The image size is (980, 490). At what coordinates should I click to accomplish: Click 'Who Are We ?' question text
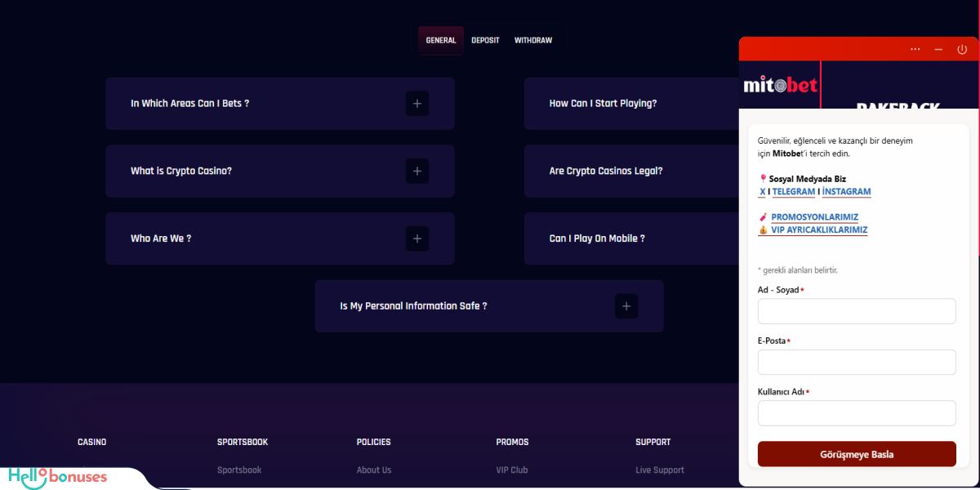161,238
